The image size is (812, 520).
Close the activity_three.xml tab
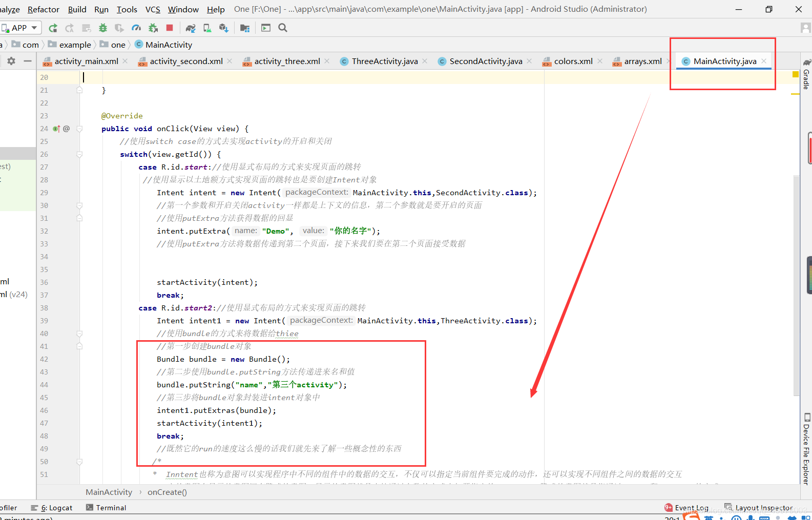pos(327,61)
